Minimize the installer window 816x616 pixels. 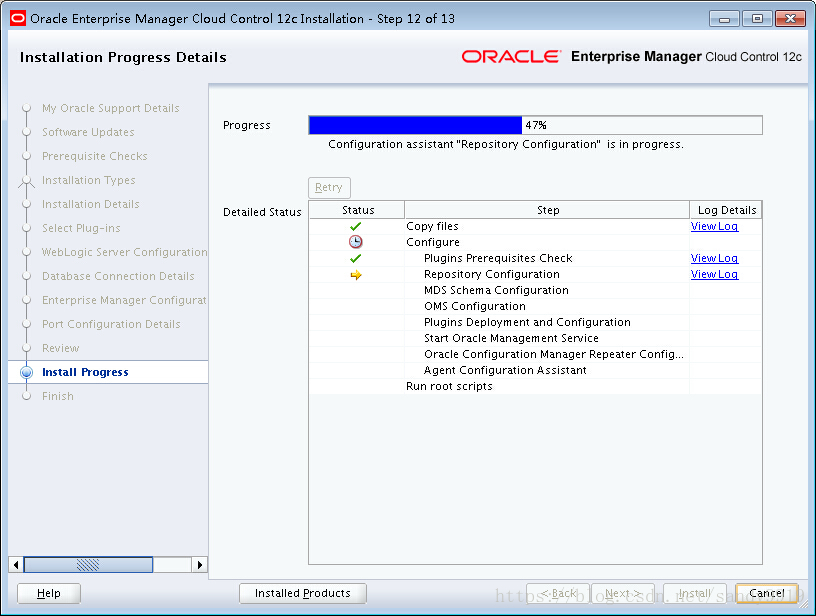[x=724, y=19]
